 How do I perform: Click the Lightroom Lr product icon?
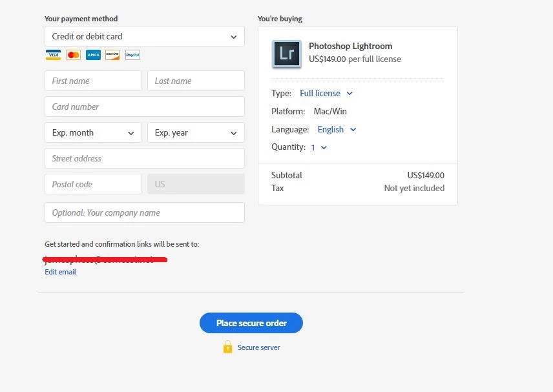pyautogui.click(x=287, y=54)
